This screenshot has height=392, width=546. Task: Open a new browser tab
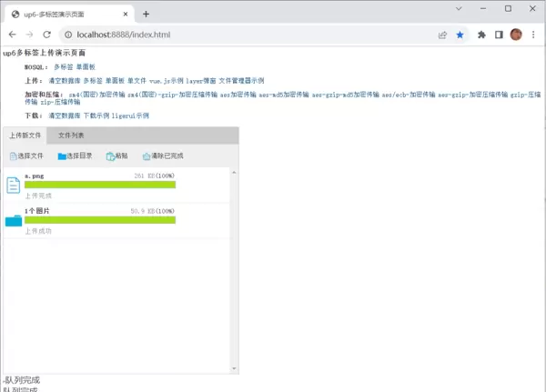[146, 14]
